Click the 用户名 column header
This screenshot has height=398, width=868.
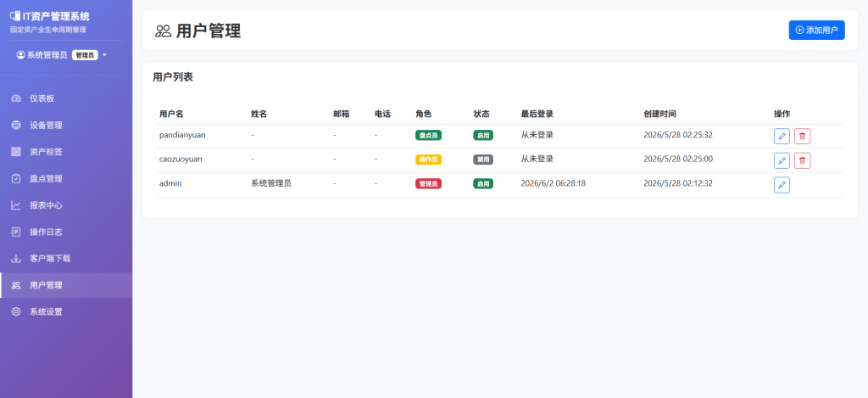(171, 115)
